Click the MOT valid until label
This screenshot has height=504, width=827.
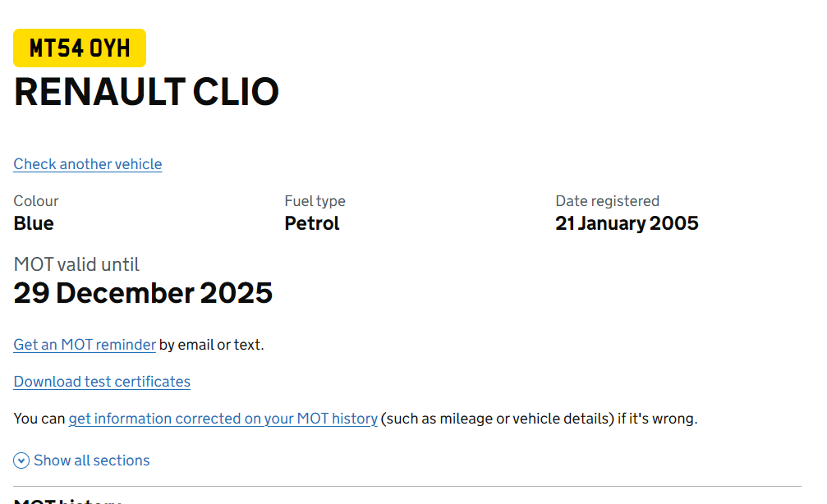76,264
